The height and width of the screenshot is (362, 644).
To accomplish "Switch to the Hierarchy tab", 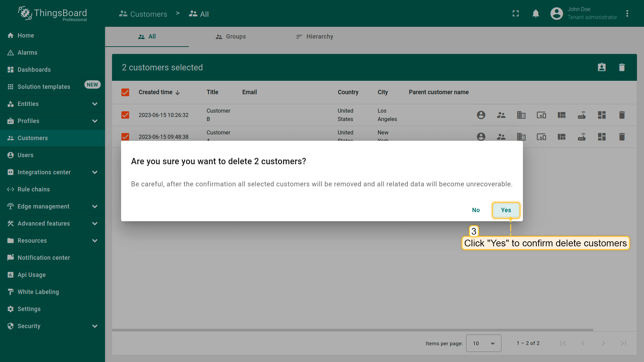I will click(x=315, y=37).
